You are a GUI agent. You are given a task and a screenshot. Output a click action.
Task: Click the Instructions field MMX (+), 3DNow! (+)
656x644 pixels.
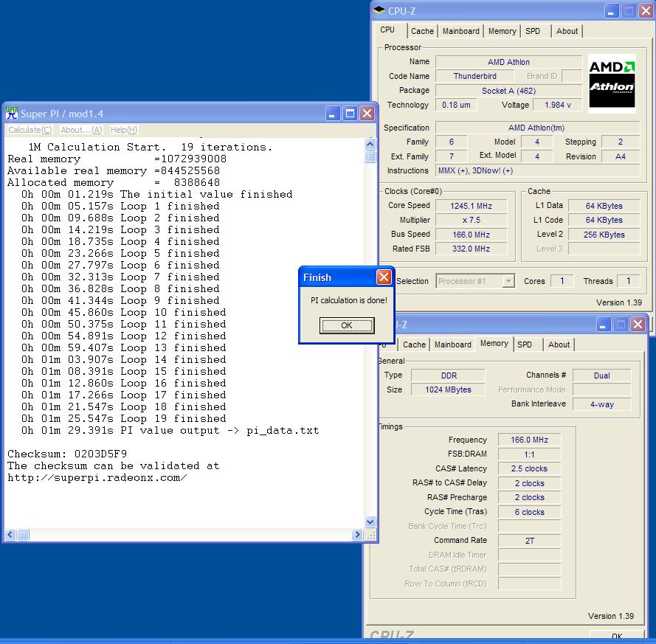[538, 170]
